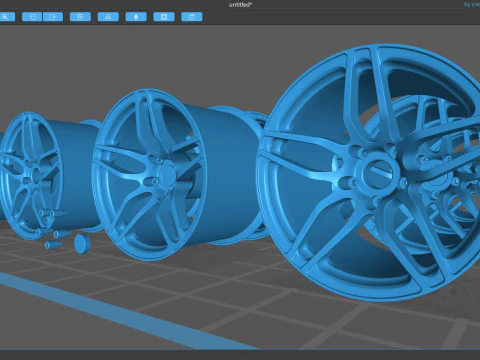Click the redo arrow toolbar button
Viewport: 480px width, 360px height.
(53, 17)
